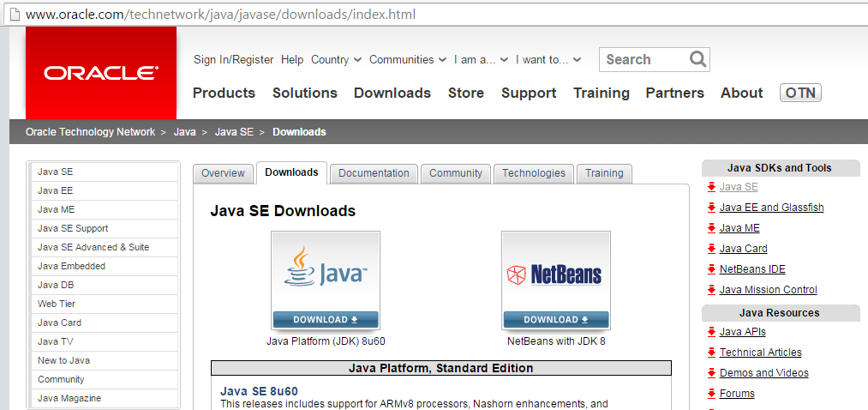Open the Downloads main menu
This screenshot has height=410, width=868.
click(x=392, y=93)
